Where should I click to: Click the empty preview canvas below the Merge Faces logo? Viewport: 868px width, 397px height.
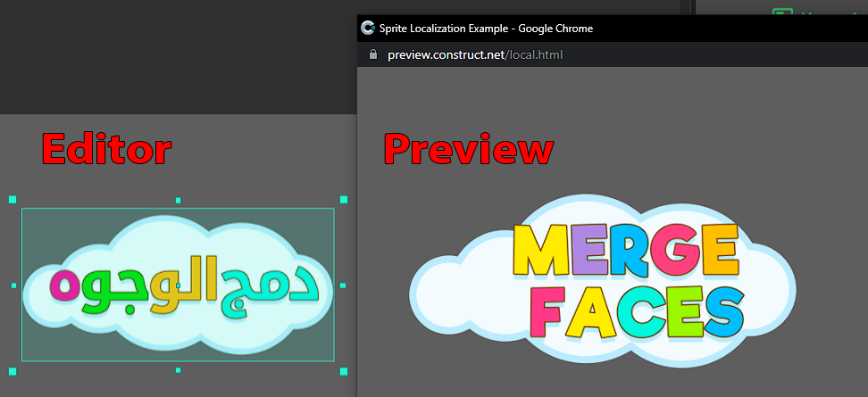click(602, 379)
